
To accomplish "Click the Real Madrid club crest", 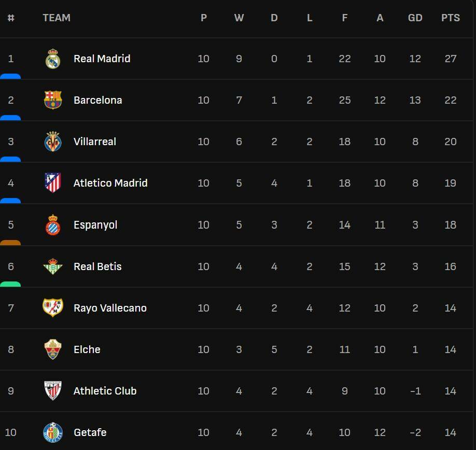I will 52,59.
